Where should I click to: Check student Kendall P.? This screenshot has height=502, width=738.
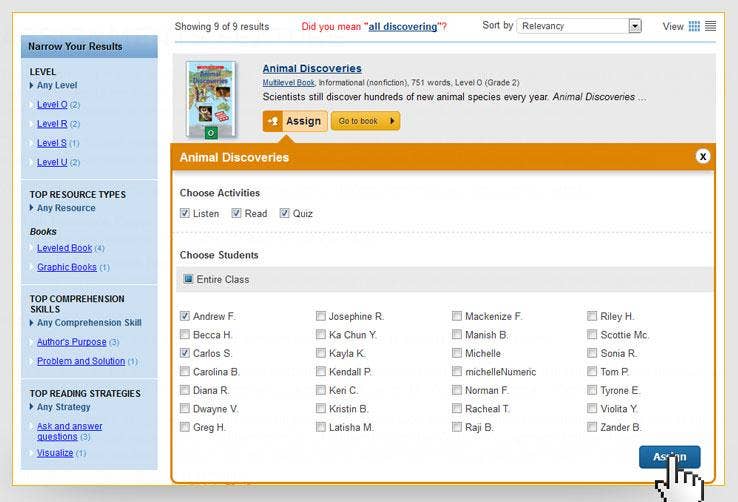(321, 372)
